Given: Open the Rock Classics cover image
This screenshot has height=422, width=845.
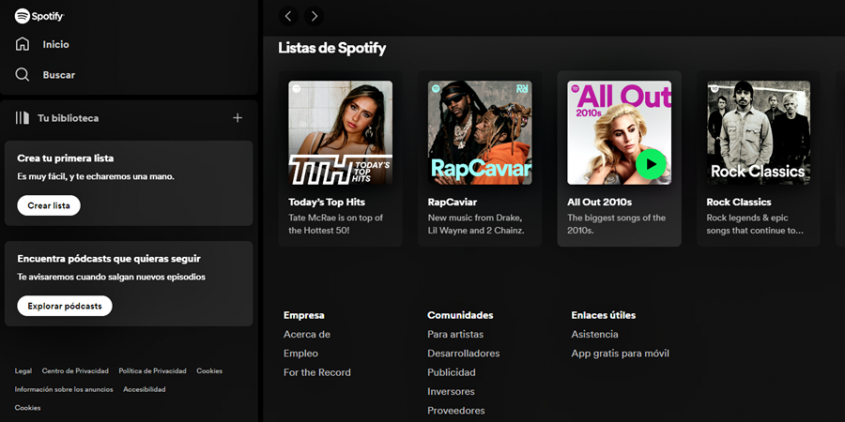Looking at the screenshot, I should (x=758, y=133).
